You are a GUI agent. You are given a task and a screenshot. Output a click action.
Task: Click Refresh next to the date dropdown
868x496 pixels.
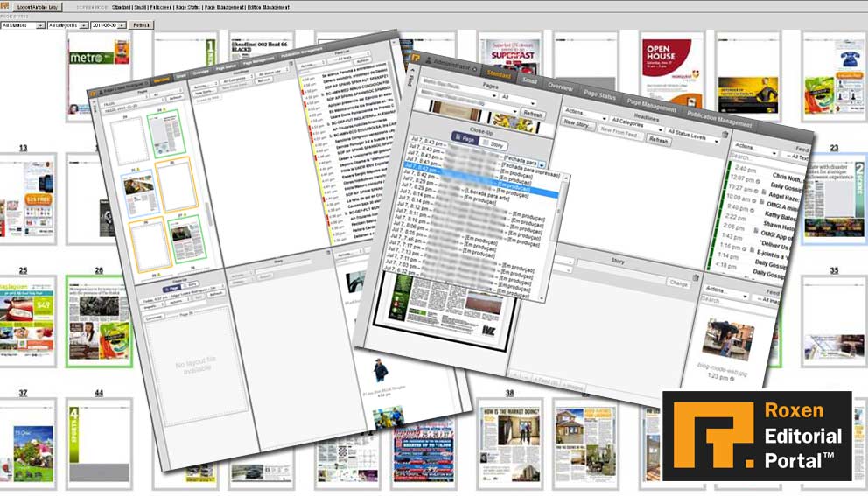point(141,25)
